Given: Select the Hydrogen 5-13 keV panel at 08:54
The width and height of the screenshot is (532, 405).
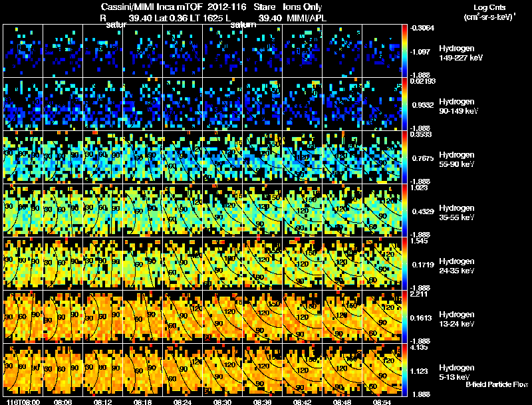Looking at the screenshot, I should coord(382,370).
